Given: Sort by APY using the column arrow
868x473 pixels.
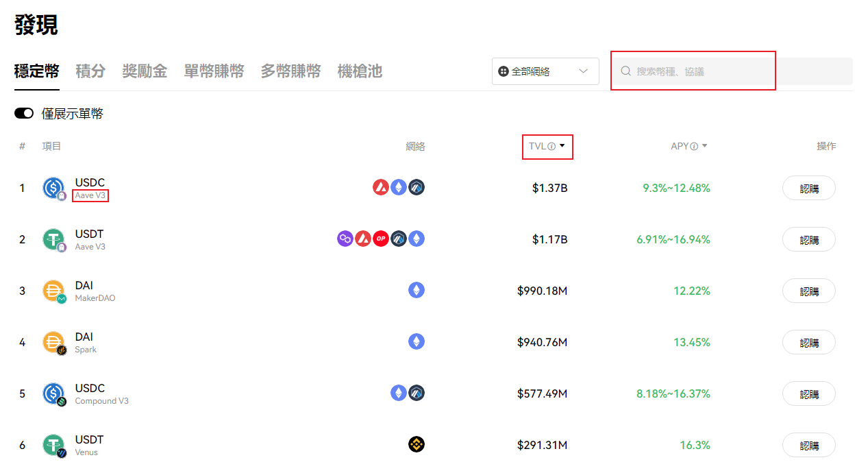Looking at the screenshot, I should pos(705,146).
